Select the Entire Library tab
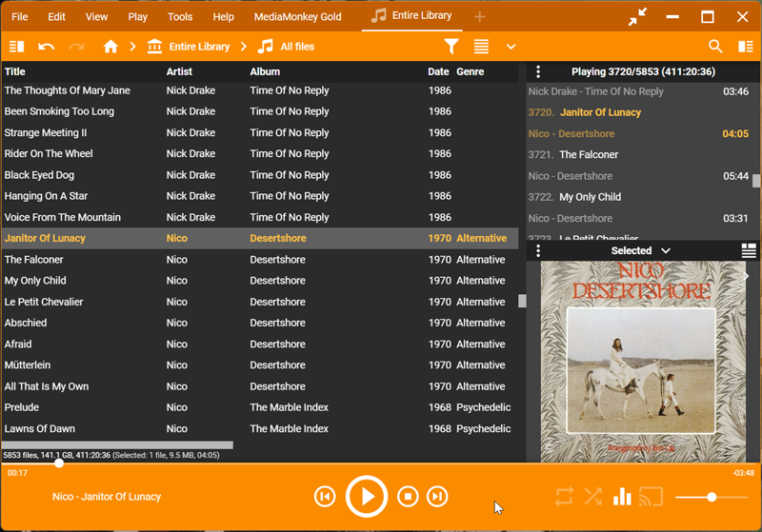 [411, 16]
